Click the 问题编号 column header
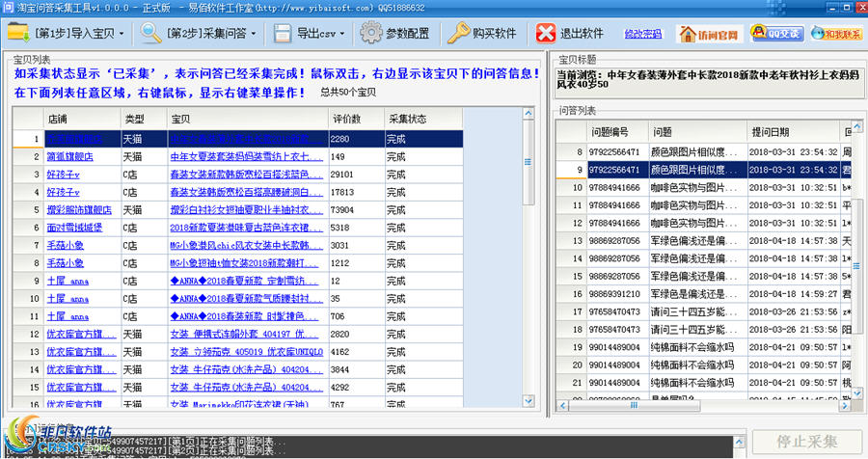Screen dimensions: 868x459 (618, 132)
